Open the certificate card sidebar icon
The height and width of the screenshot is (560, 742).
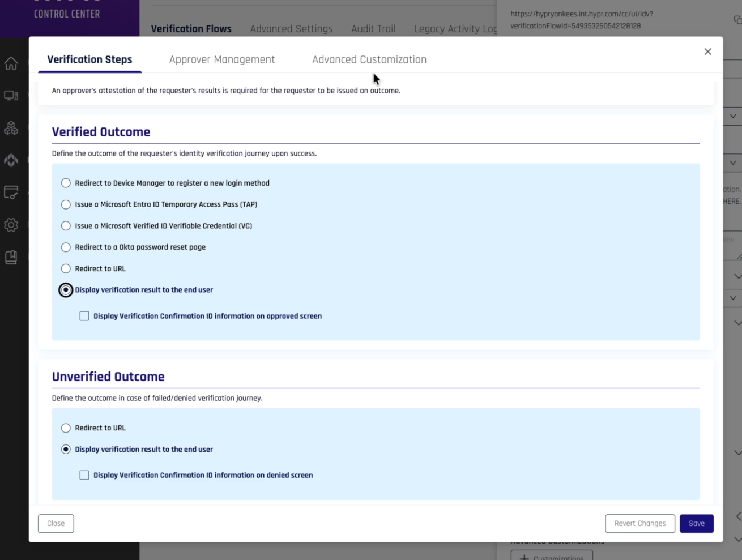[11, 193]
